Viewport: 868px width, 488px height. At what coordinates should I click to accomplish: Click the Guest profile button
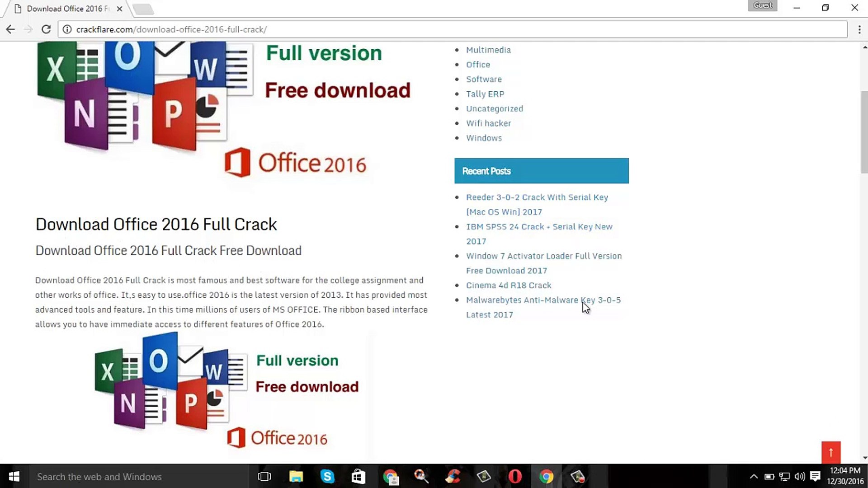coord(763,5)
